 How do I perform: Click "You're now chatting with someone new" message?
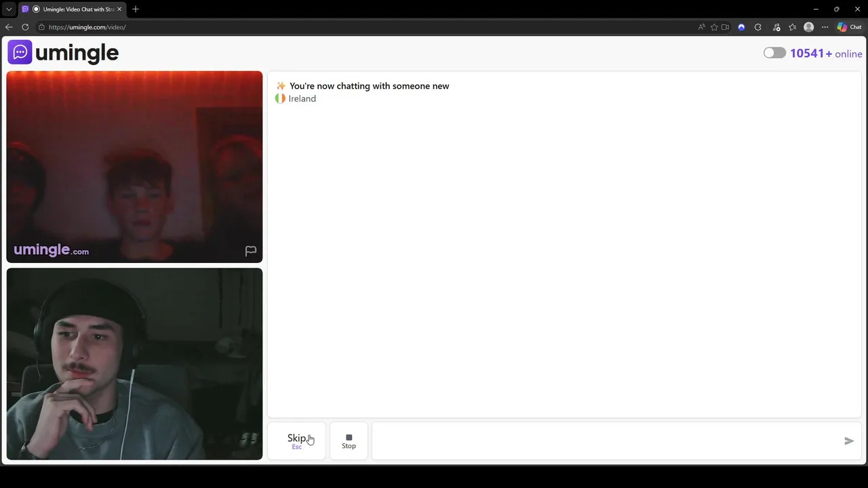point(369,86)
